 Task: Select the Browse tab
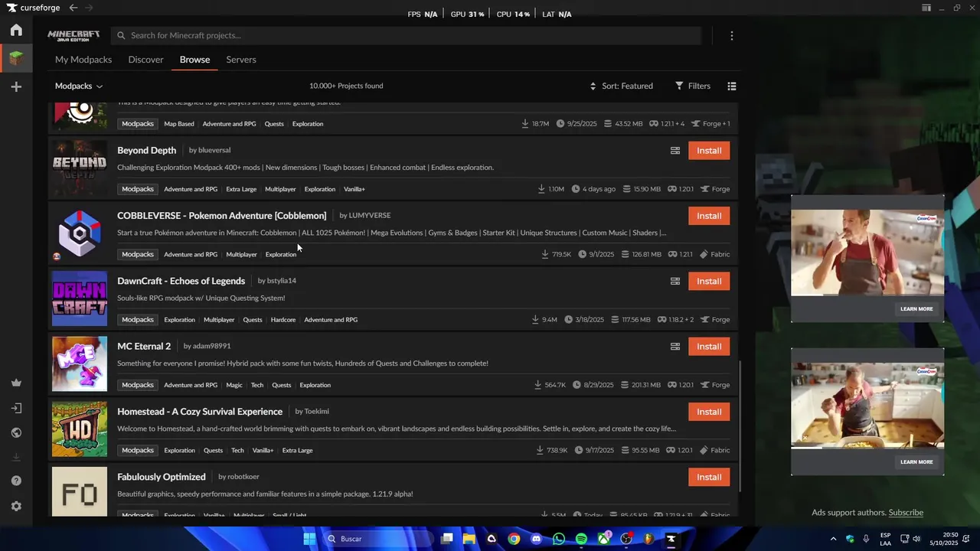click(x=194, y=60)
